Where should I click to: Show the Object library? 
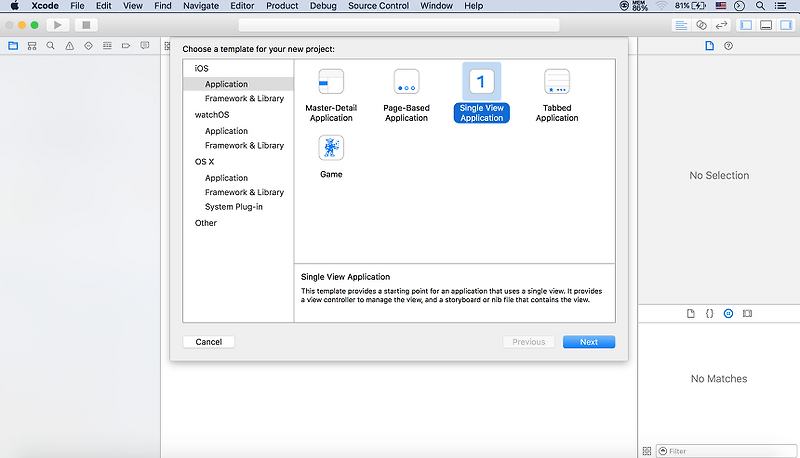pos(729,314)
